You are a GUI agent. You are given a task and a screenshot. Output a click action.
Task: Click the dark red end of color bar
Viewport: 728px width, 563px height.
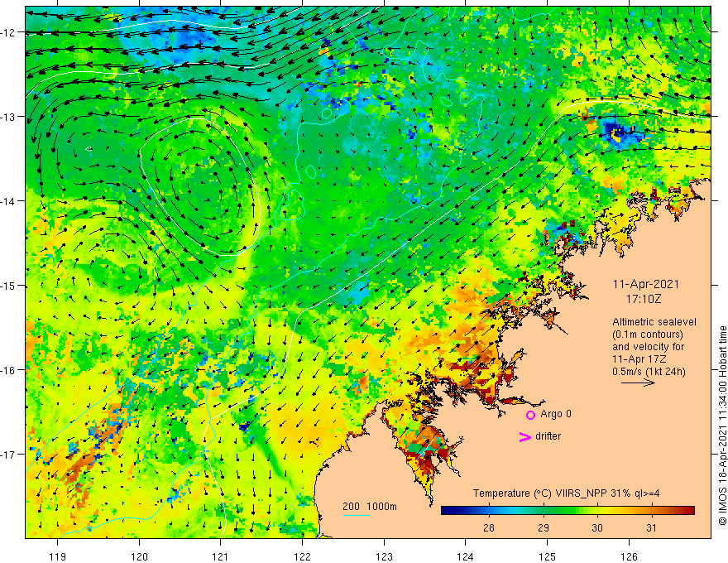point(689,511)
